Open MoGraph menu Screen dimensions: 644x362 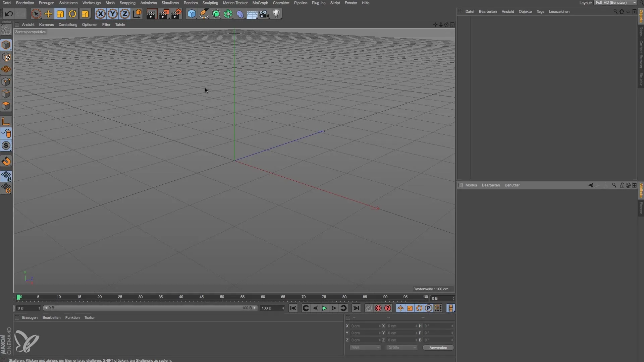[260, 3]
